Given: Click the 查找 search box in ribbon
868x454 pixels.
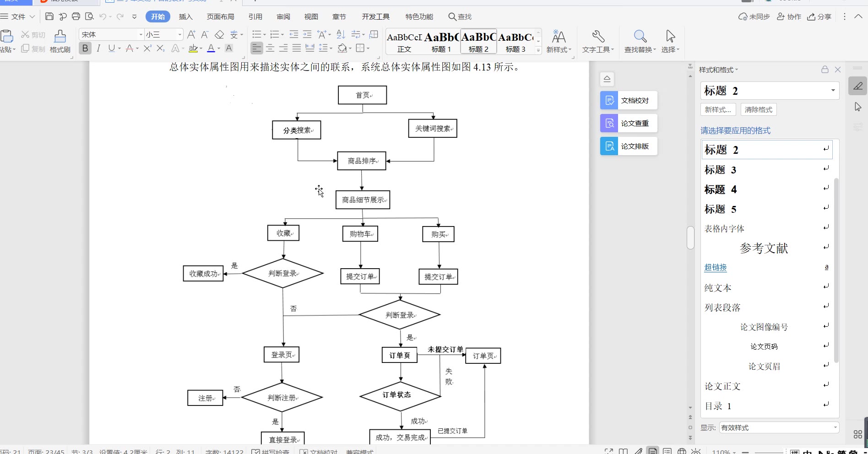Looking at the screenshot, I should (x=460, y=16).
